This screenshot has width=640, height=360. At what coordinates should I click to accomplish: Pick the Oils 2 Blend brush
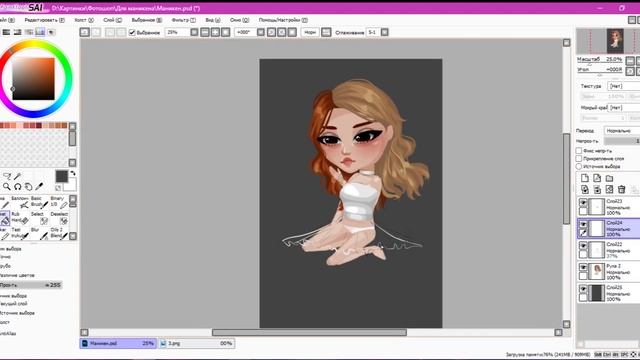58,233
